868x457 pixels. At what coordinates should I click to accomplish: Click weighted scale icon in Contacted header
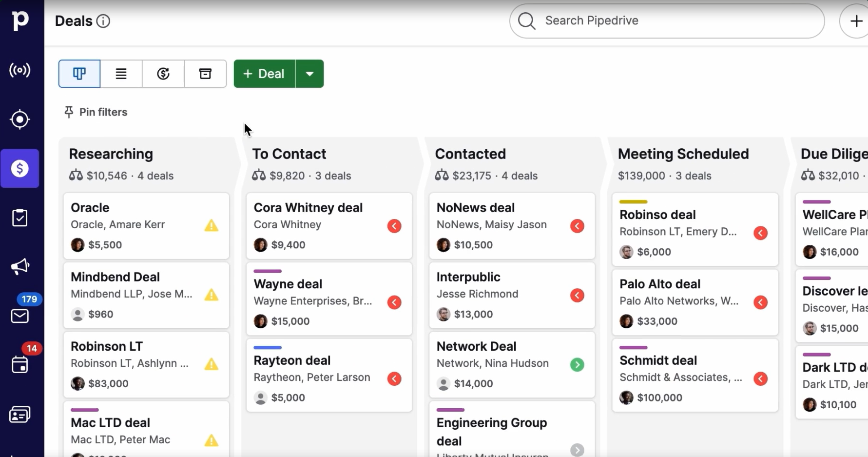[442, 176]
